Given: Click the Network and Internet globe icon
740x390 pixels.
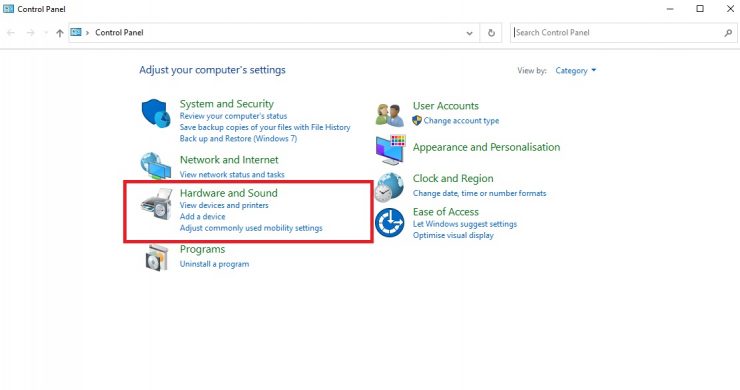Looking at the screenshot, I should (155, 165).
